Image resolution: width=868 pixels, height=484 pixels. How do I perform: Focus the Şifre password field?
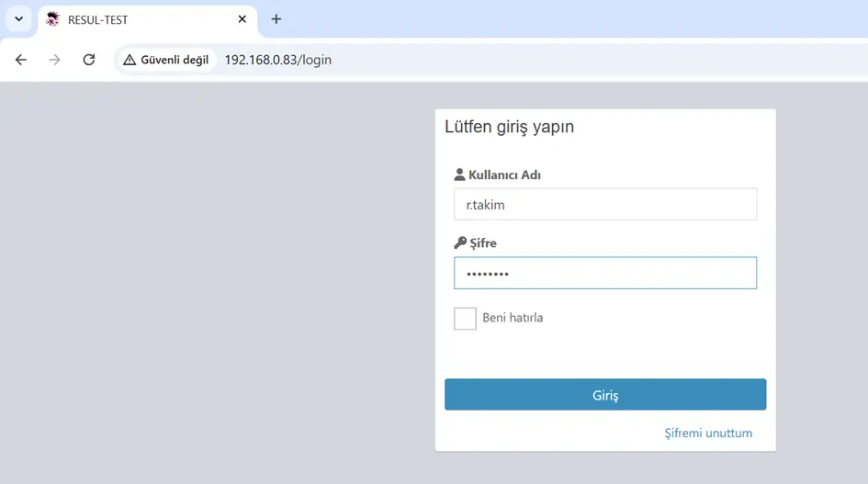(605, 273)
